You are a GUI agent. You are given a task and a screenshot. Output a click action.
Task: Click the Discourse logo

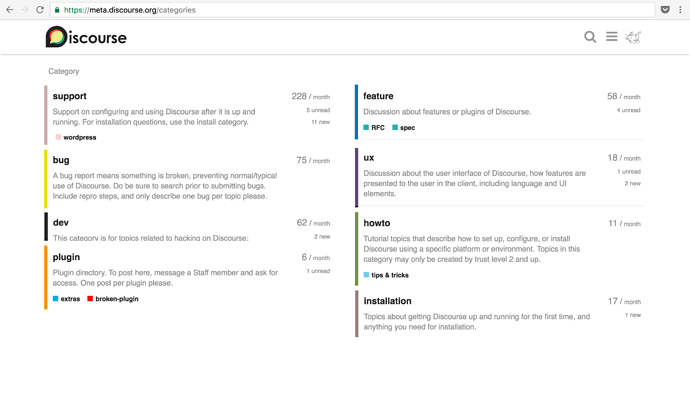[86, 37]
